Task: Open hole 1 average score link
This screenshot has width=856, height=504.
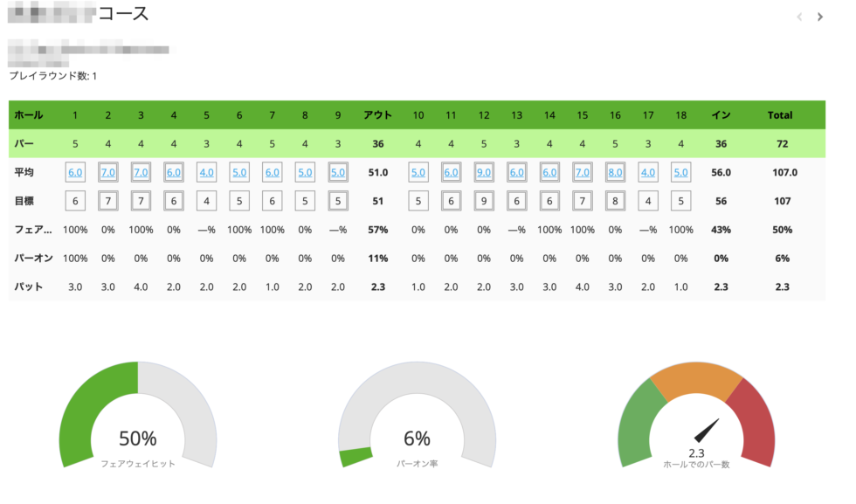Action: (x=75, y=173)
